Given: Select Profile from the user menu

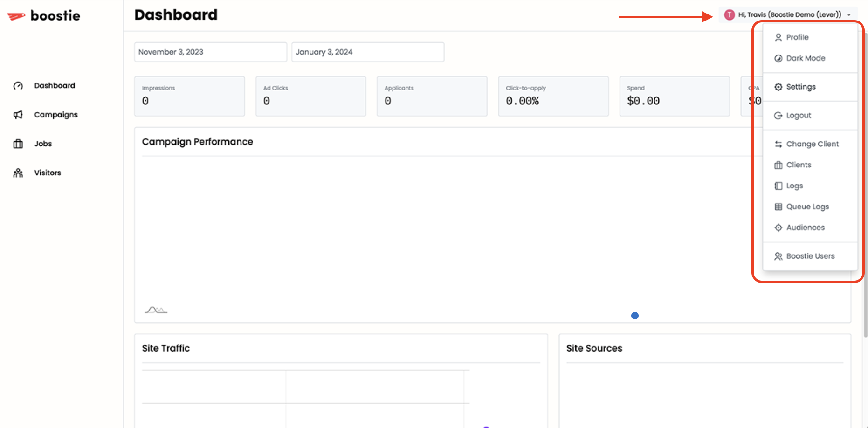Looking at the screenshot, I should click(797, 37).
